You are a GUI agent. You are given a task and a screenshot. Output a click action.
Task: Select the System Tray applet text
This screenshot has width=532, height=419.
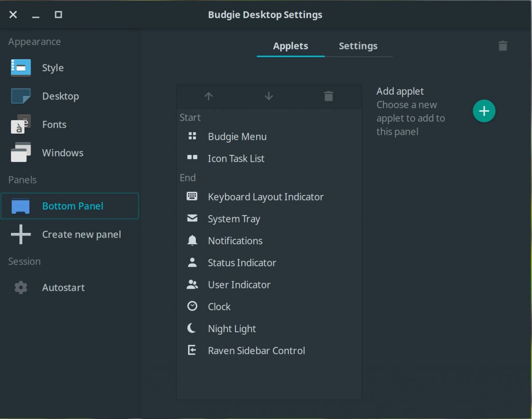point(234,219)
